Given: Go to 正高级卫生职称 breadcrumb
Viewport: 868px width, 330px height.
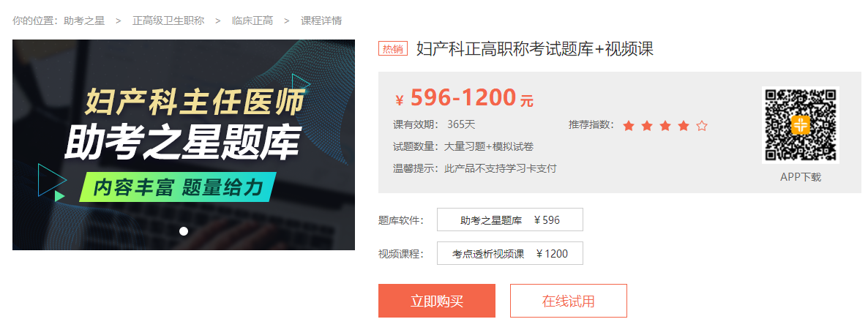Looking at the screenshot, I should point(168,21).
